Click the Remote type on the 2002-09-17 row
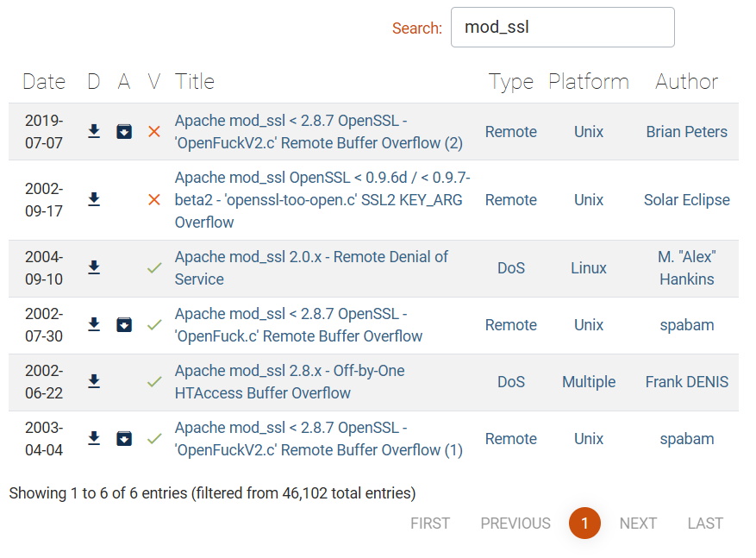Image resolution: width=756 pixels, height=558 pixels. (x=511, y=200)
